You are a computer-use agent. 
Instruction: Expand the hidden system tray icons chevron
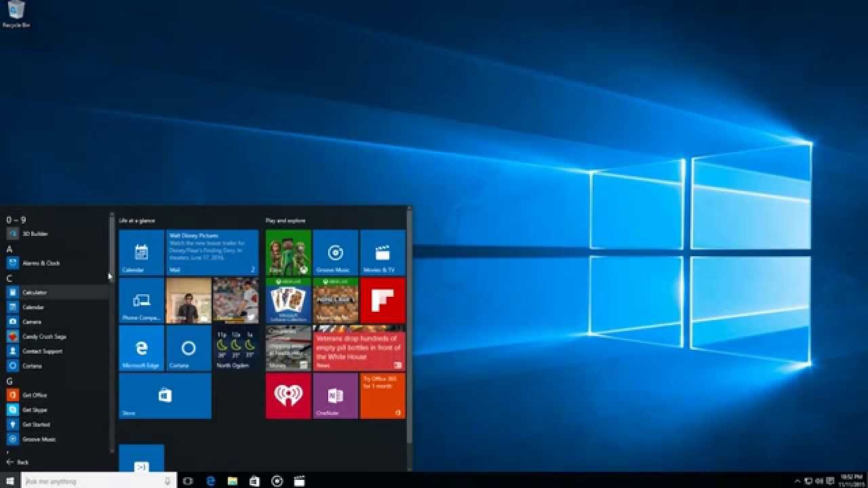tap(797, 481)
